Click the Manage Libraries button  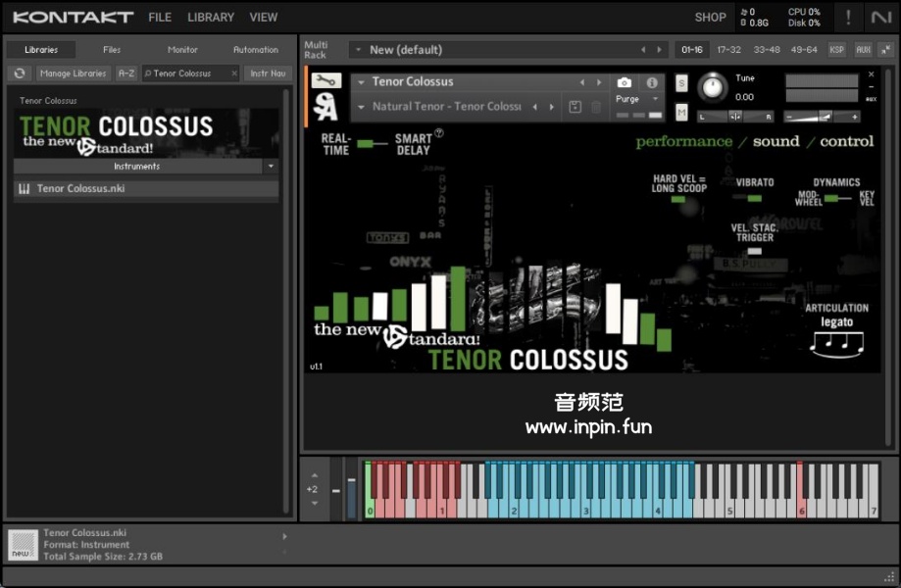click(74, 73)
